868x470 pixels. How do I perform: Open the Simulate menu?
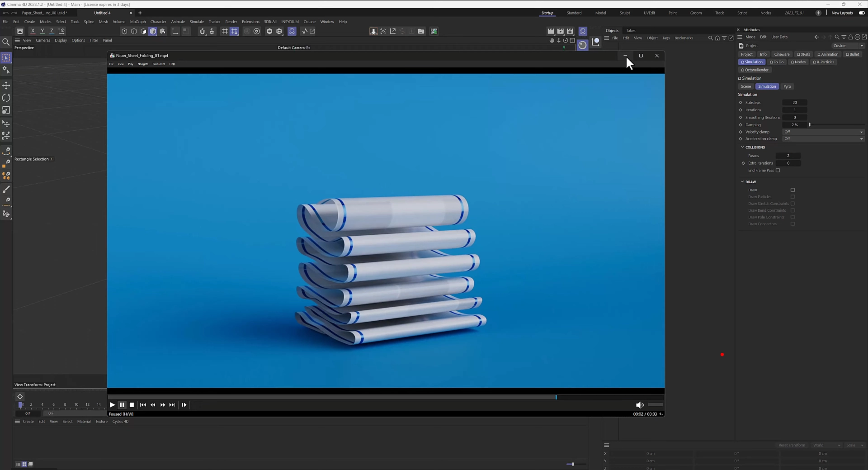[x=197, y=22]
